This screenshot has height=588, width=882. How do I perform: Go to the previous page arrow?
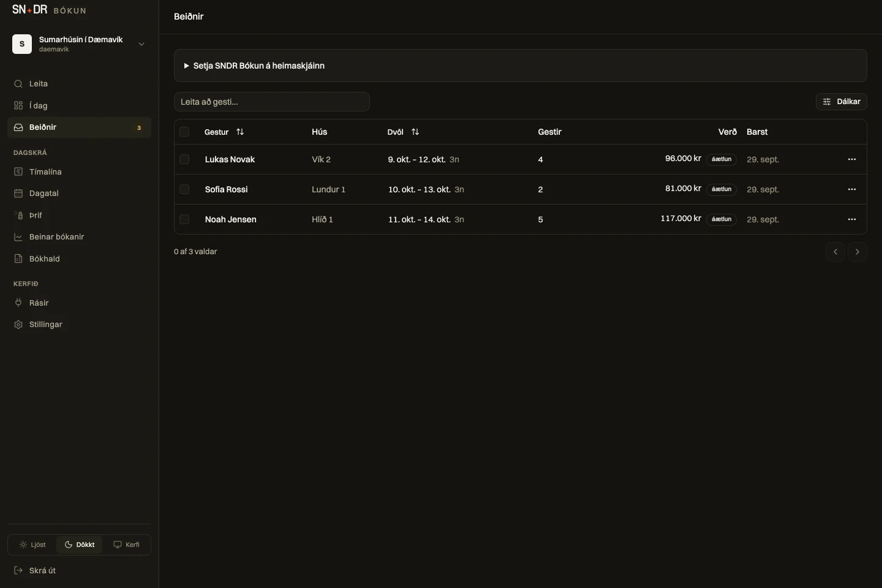coord(835,252)
